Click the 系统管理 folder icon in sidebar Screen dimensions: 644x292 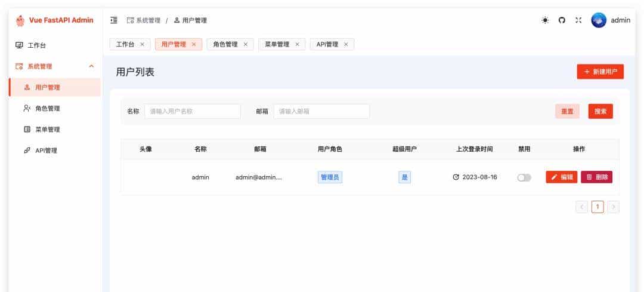click(19, 66)
